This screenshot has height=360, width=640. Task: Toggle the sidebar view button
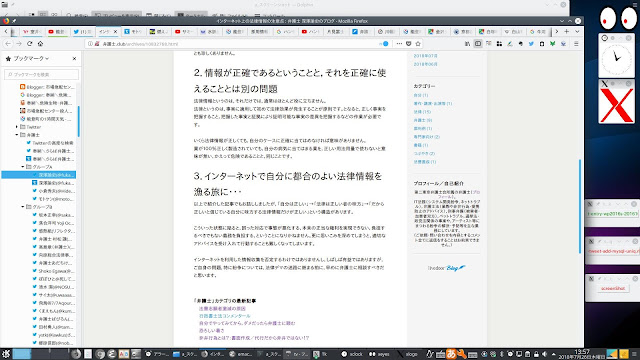click(x=478, y=44)
